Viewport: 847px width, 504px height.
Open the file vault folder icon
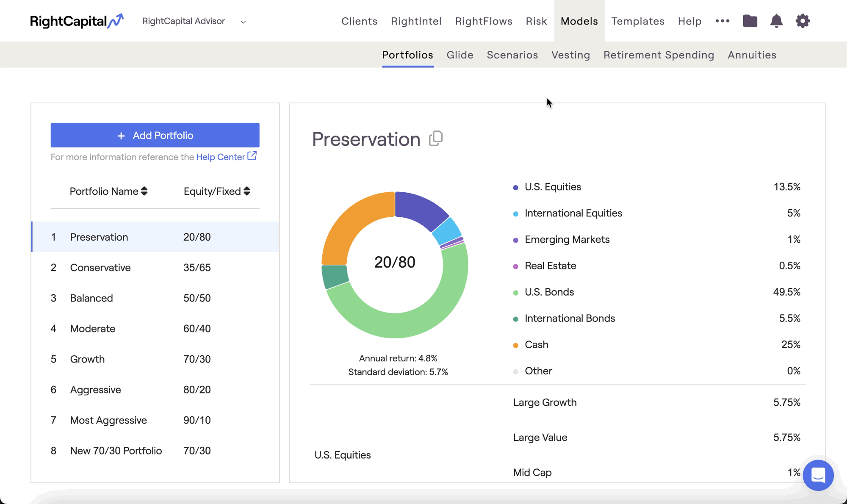[750, 21]
